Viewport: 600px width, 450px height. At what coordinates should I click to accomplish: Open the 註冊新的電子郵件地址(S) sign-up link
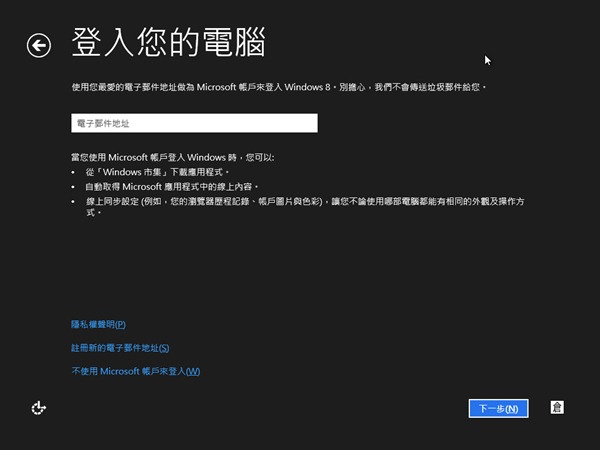tap(120, 348)
